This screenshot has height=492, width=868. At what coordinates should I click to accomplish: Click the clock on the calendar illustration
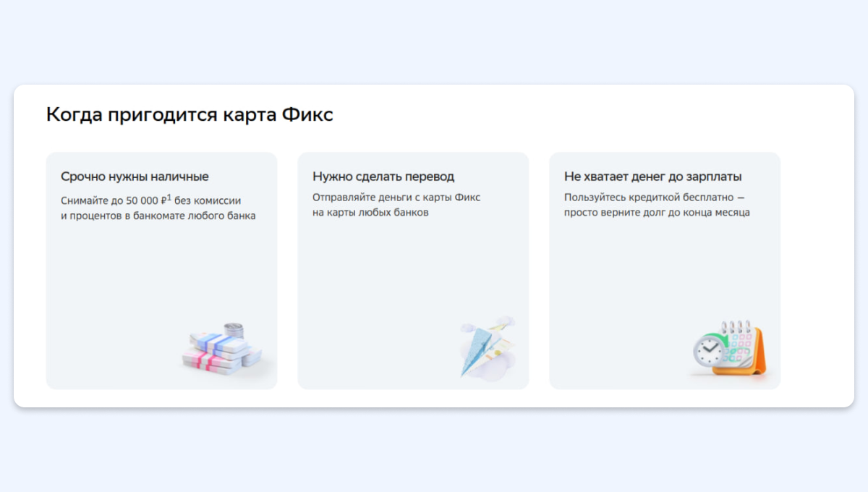pyautogui.click(x=709, y=351)
